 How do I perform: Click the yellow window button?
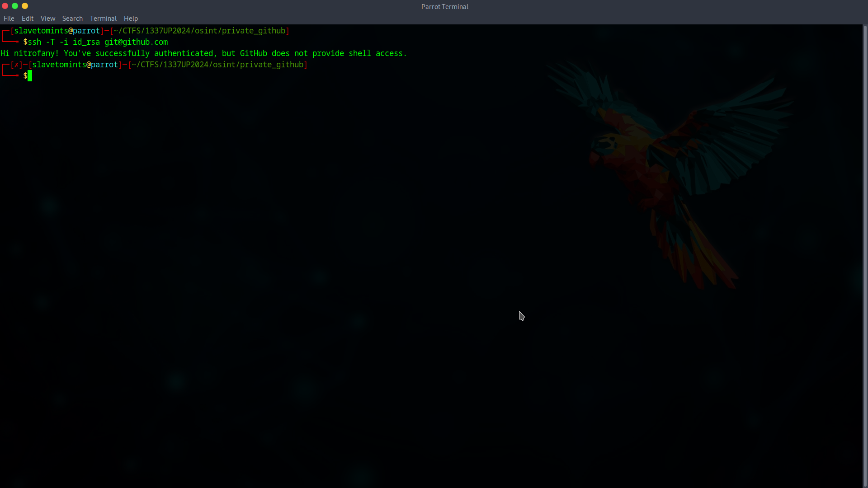[x=25, y=6]
